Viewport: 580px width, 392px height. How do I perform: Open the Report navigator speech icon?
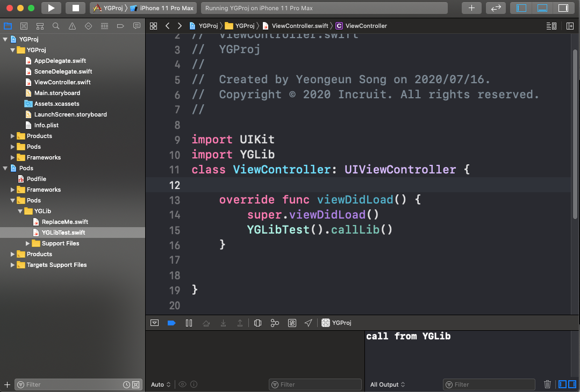pyautogui.click(x=137, y=26)
